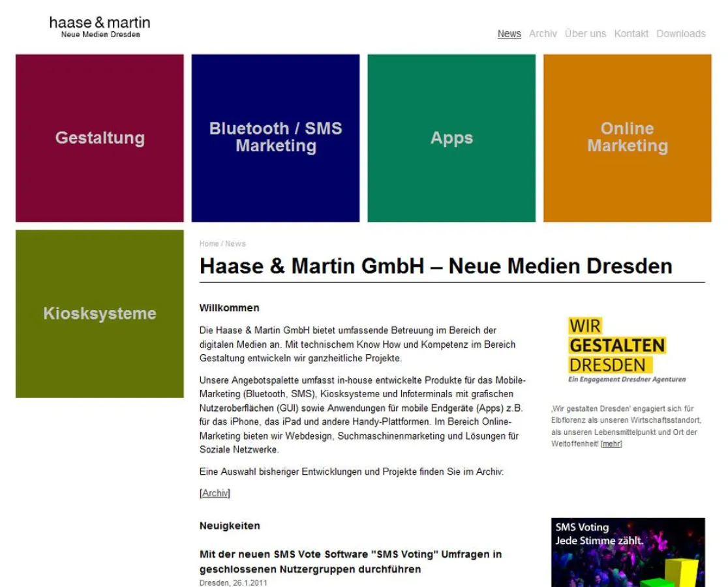
Task: Select the Bluetooth / SMS Marketing tile
Action: [x=276, y=137]
